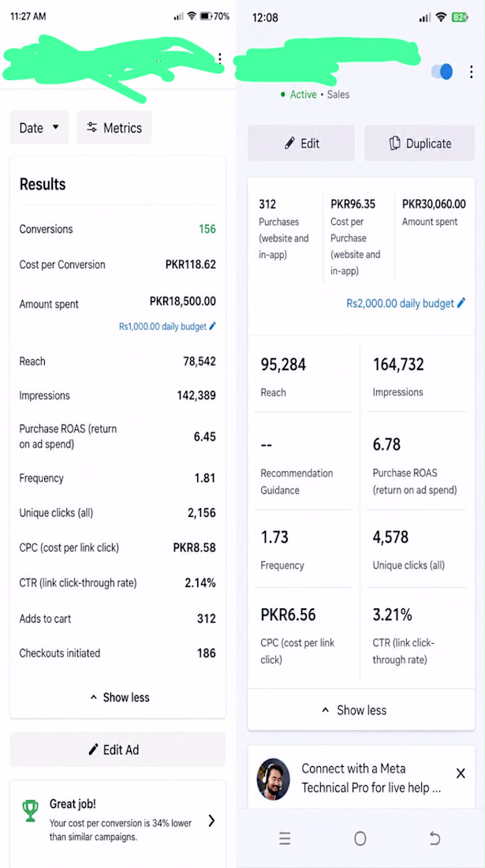The width and height of the screenshot is (485, 868).
Task: Click the Edit button with pencil
Action: point(301,144)
